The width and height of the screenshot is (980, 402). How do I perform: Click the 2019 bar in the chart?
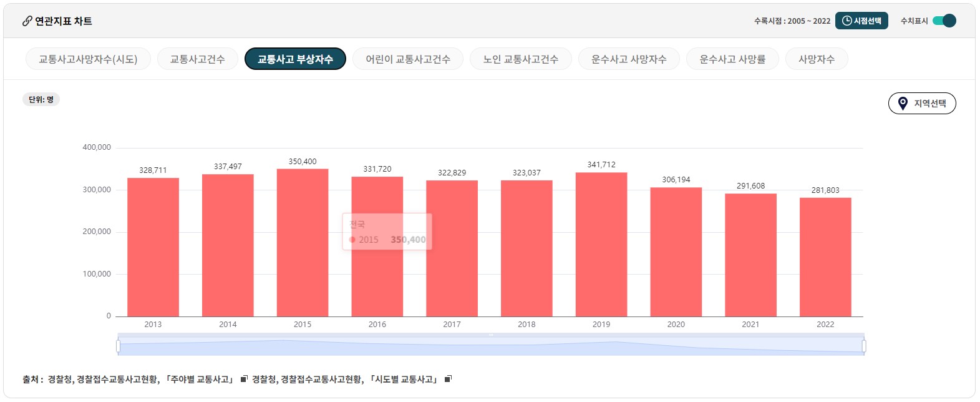point(601,245)
